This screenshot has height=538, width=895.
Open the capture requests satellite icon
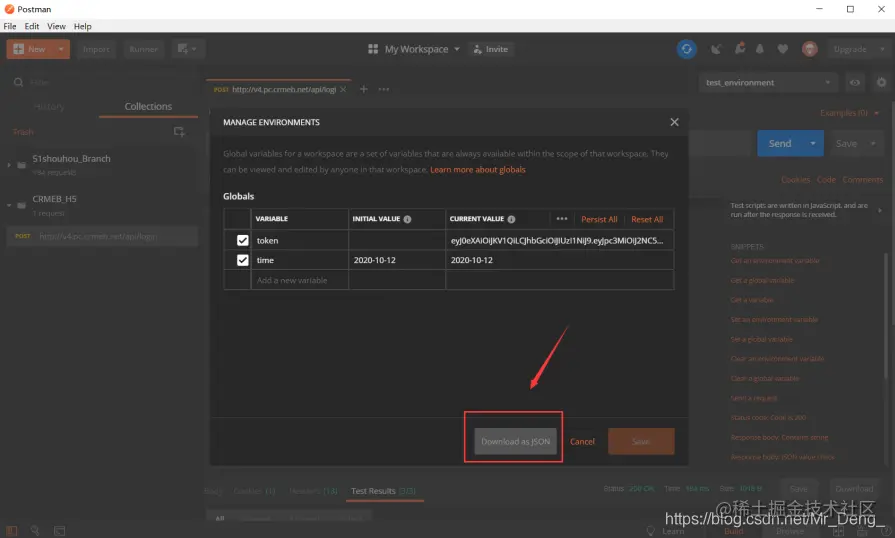tap(716, 49)
